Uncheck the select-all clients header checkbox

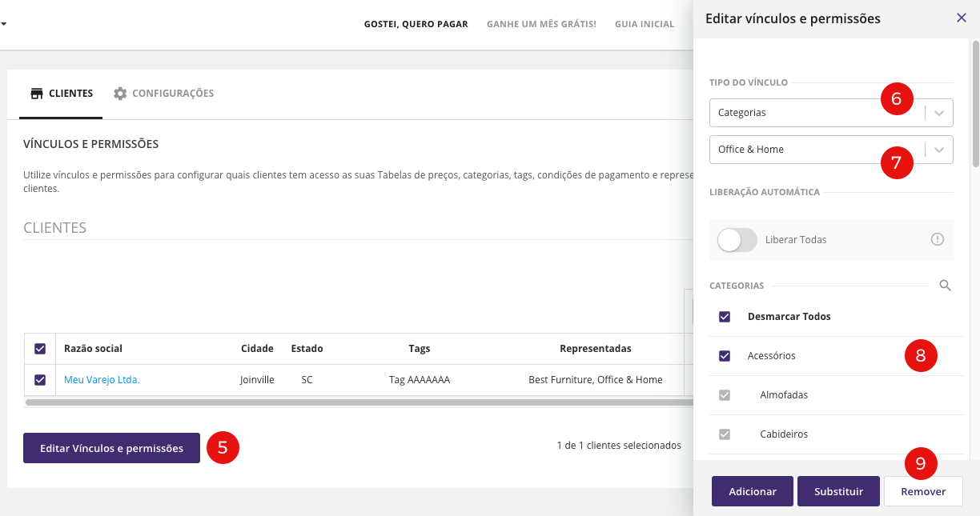(40, 349)
